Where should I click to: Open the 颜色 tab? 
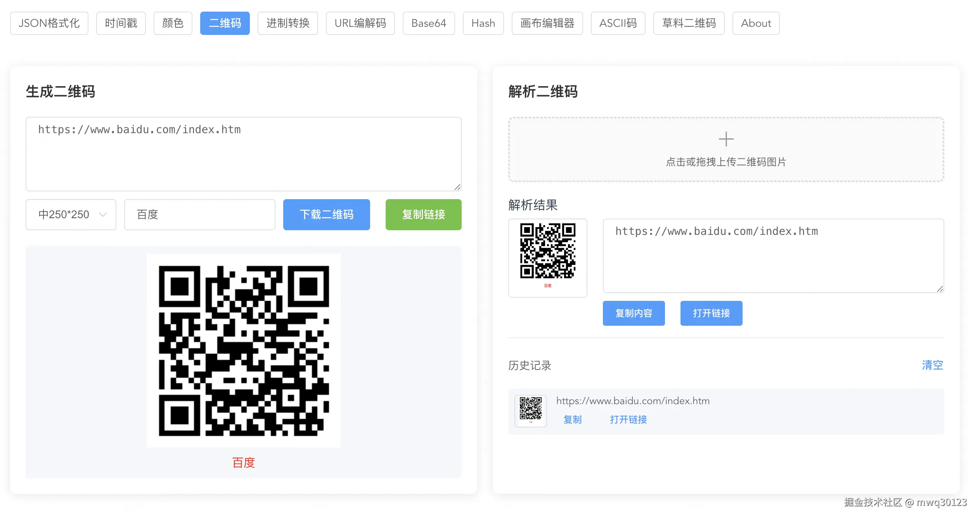tap(173, 23)
